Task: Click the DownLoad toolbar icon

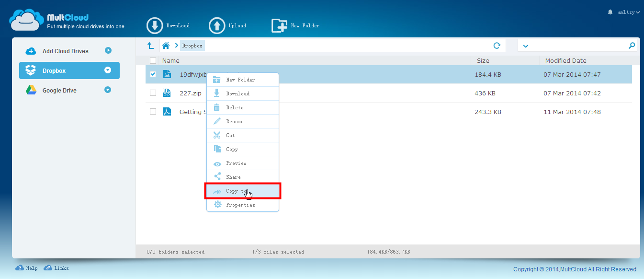Action: pos(155,25)
